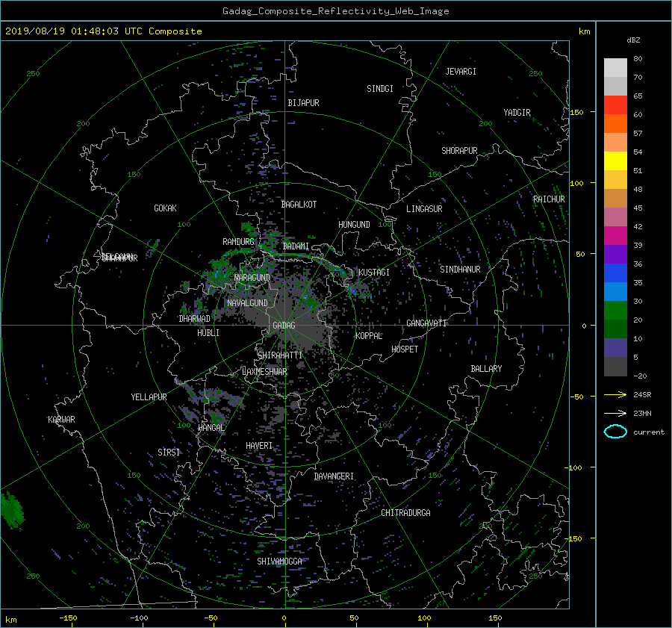The height and width of the screenshot is (628, 672).
Task: Click the 'GADAG' radar center label
Action: click(x=284, y=326)
